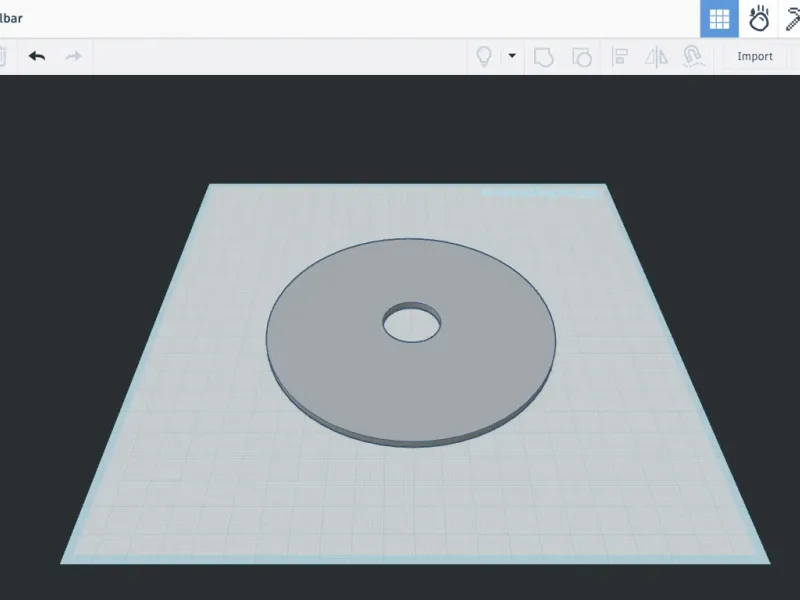Activate the Cruise magnet tool
Image resolution: width=800 pixels, height=600 pixels.
click(x=693, y=56)
